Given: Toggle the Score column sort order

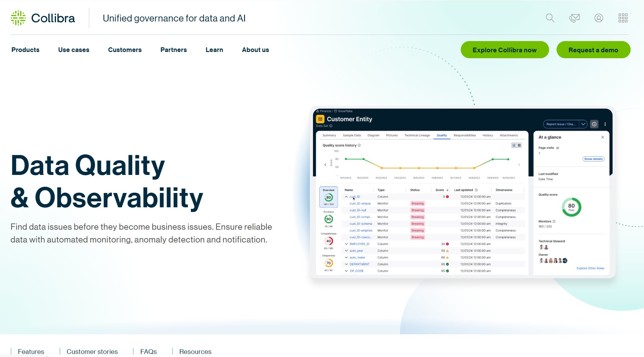Looking at the screenshot, I should click(x=448, y=190).
